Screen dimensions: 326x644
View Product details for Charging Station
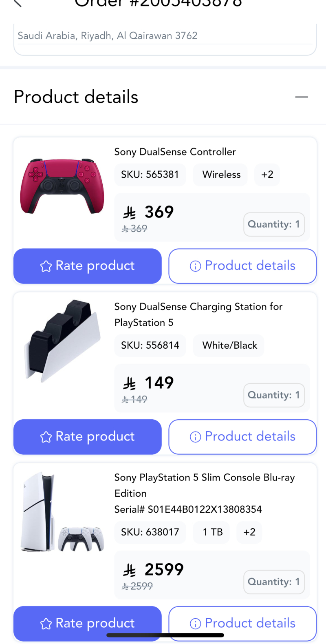pos(242,437)
